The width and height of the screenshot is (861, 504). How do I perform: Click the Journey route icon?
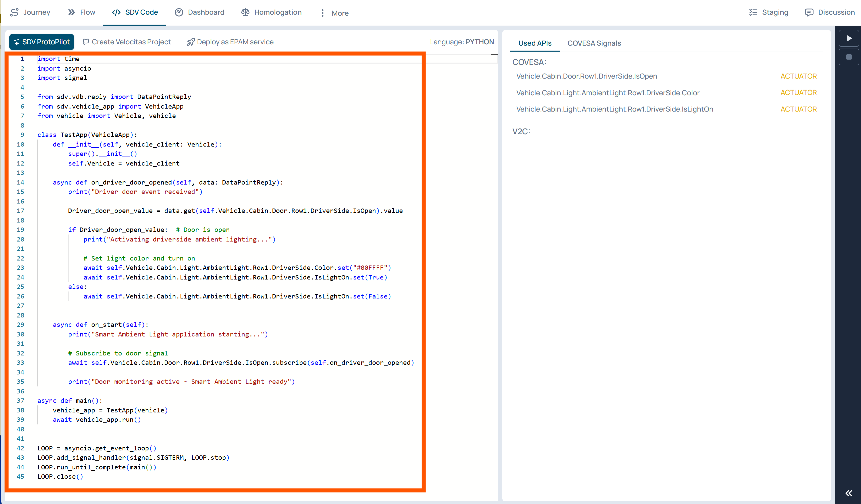pyautogui.click(x=14, y=12)
